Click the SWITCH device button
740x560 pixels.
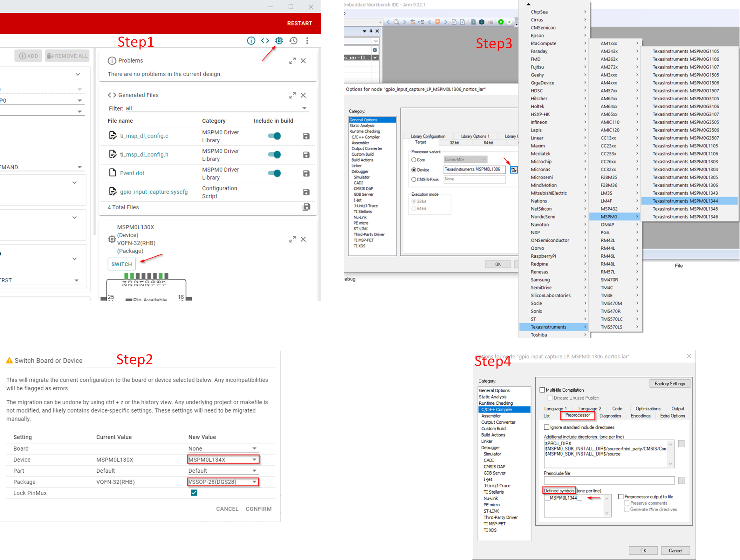click(x=121, y=264)
